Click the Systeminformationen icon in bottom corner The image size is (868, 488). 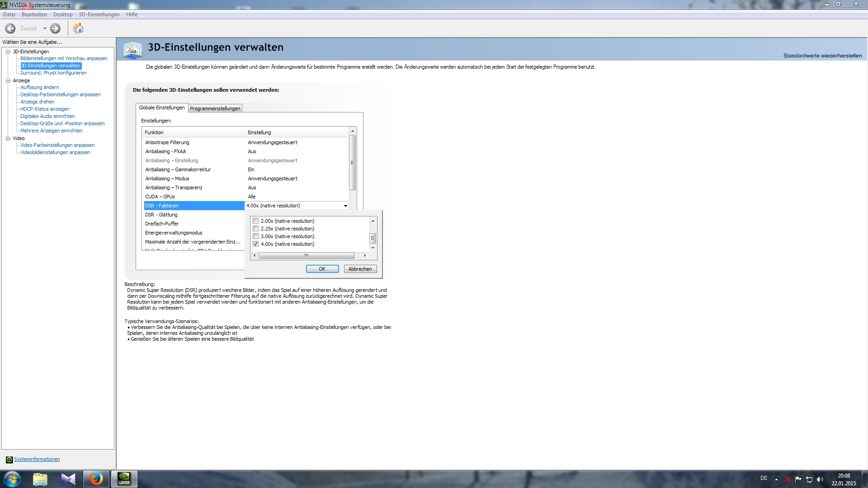9,460
